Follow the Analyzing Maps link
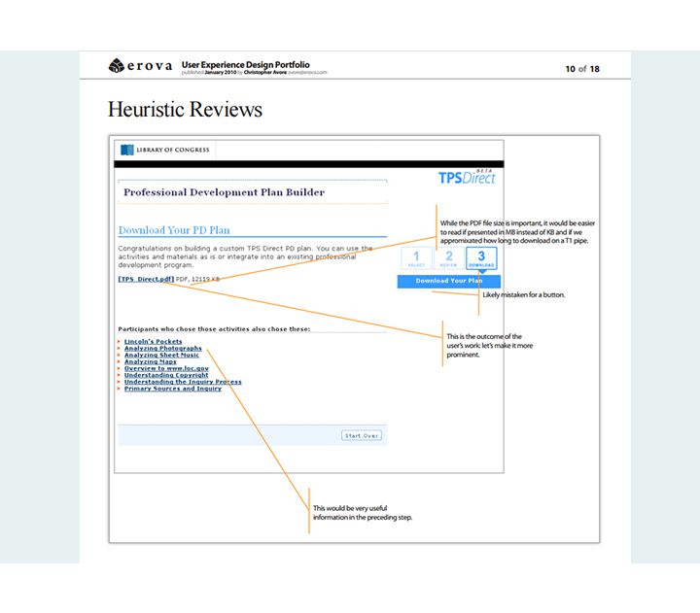The width and height of the screenshot is (700, 613). coord(150,362)
